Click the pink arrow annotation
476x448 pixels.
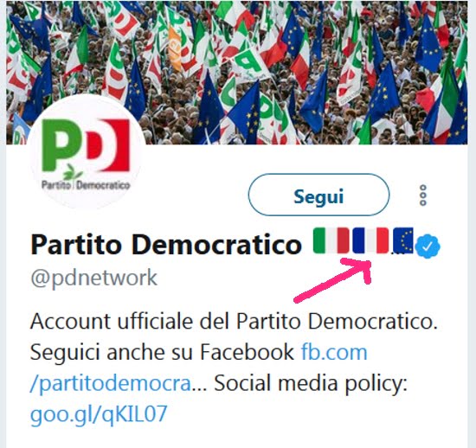click(333, 279)
